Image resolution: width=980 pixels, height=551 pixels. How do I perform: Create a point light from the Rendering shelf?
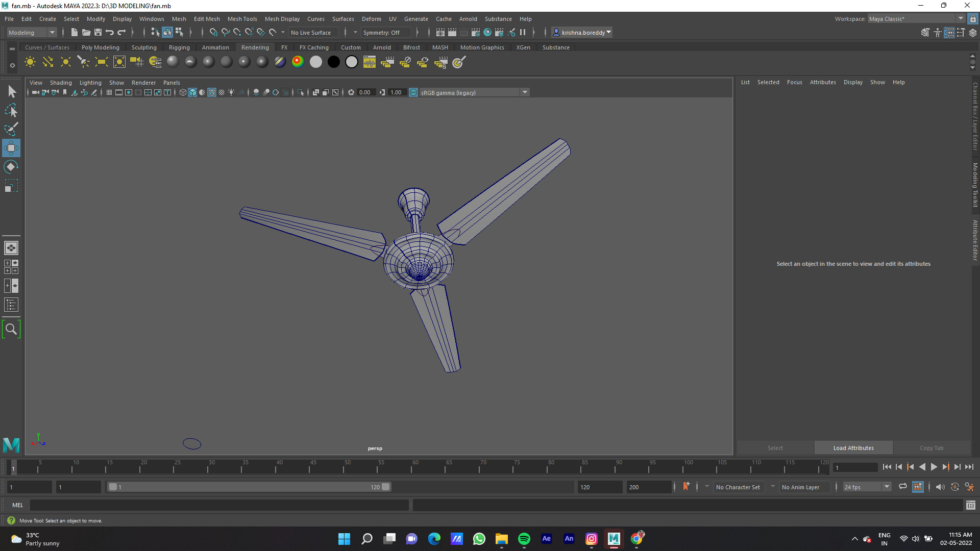(x=65, y=62)
